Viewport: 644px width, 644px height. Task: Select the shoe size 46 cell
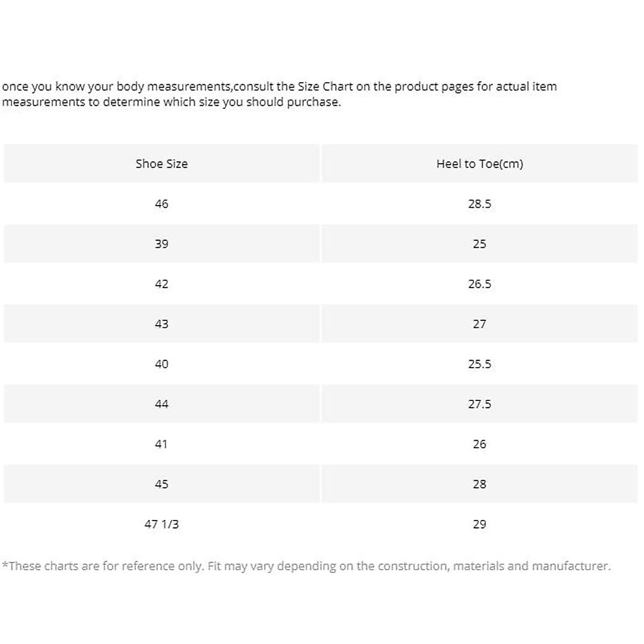coord(162,204)
